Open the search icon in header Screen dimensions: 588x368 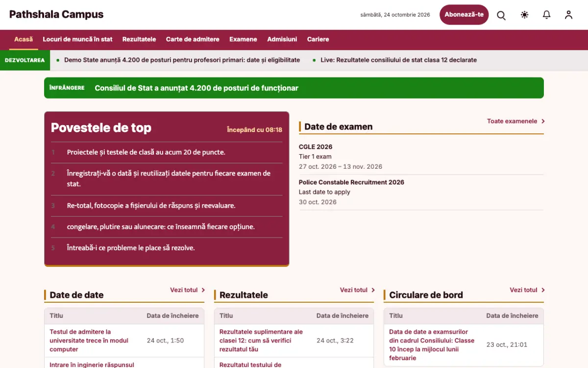click(501, 15)
